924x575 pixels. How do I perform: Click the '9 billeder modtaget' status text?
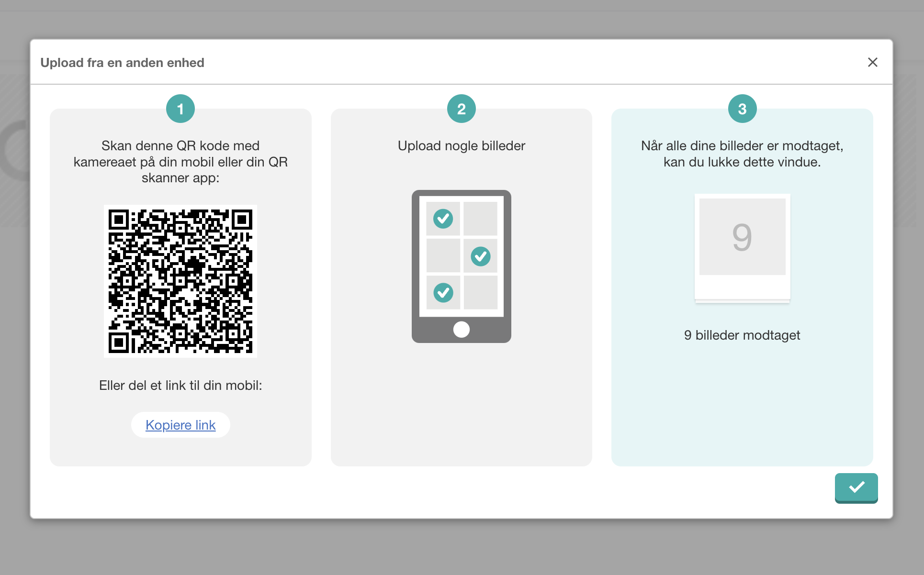(x=742, y=335)
